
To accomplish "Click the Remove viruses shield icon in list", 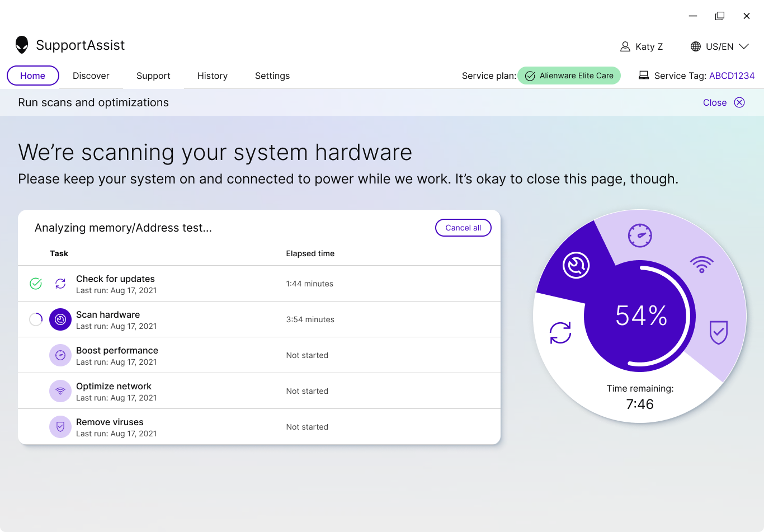I will click(60, 427).
